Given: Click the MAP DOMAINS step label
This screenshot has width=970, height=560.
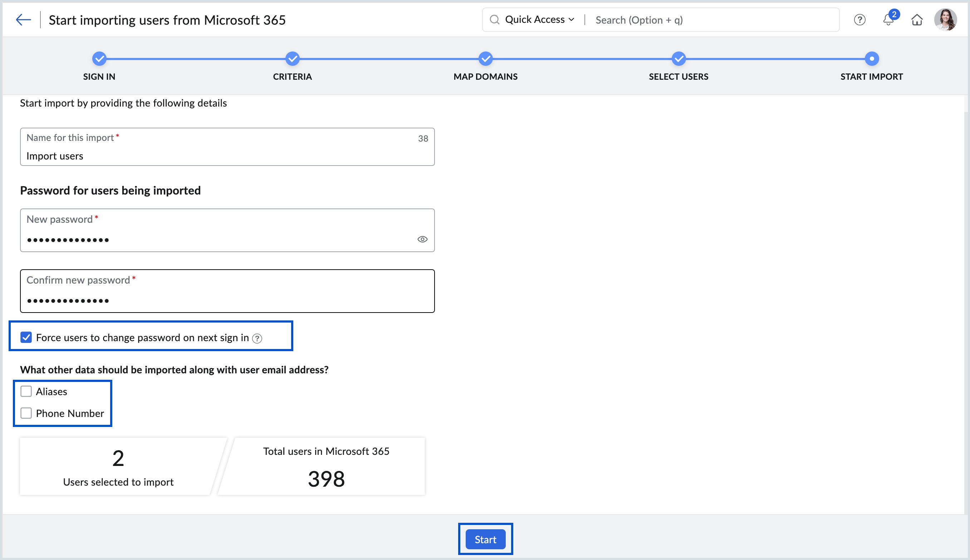Looking at the screenshot, I should pos(485,77).
